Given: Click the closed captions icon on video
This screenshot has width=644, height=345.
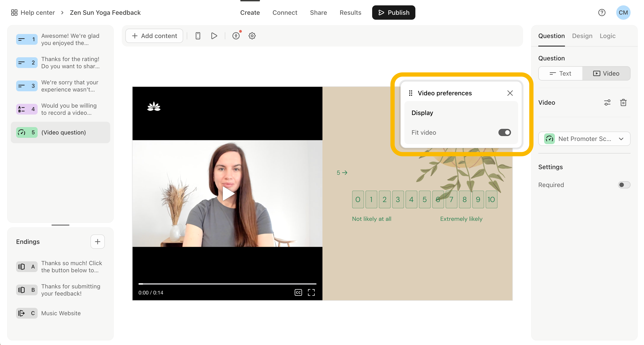Looking at the screenshot, I should [x=298, y=292].
